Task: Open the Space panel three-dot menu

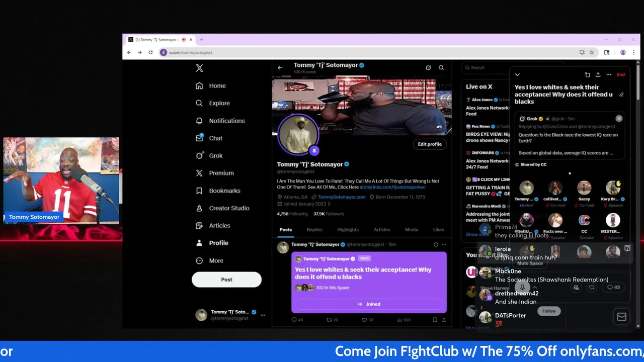Action: pos(609,75)
